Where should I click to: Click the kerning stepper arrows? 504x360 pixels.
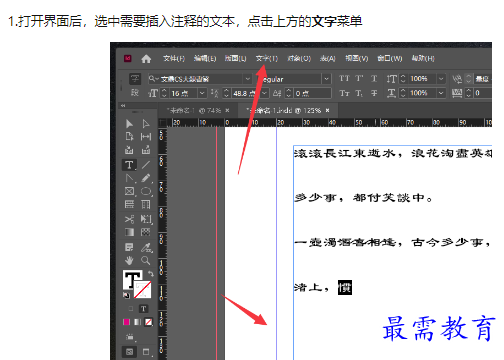coord(289,93)
